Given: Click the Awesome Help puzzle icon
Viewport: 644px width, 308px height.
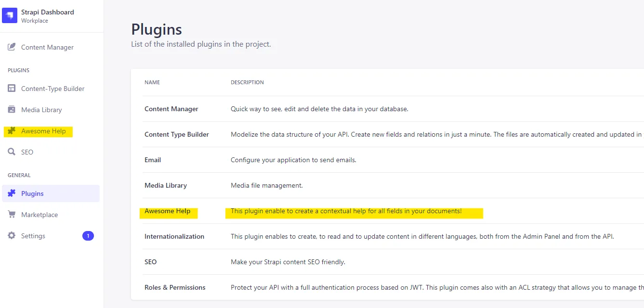Looking at the screenshot, I should point(12,131).
